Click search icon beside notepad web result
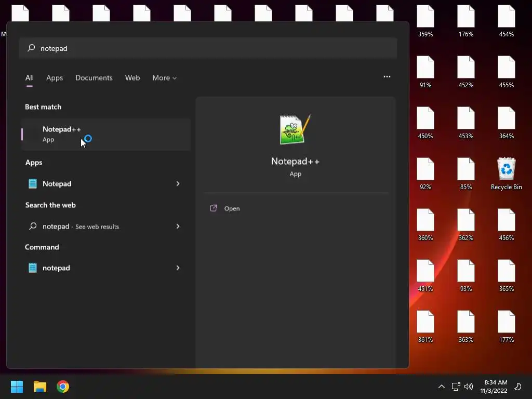 [33, 226]
